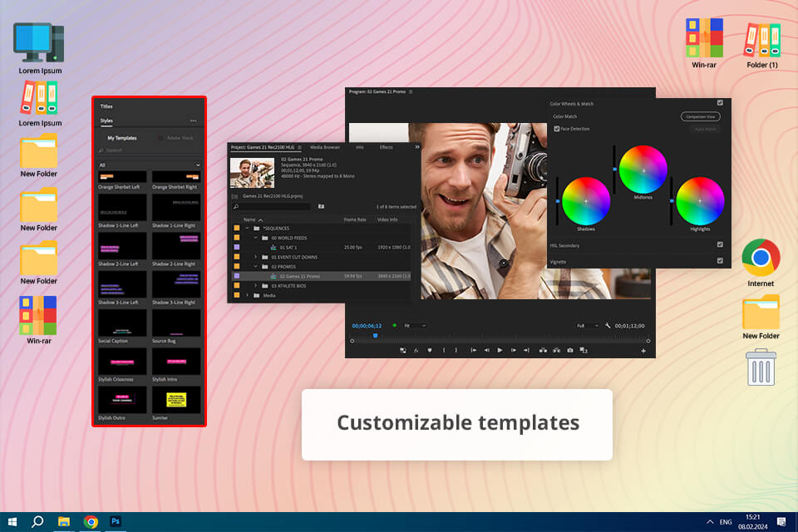
Task: Click the transparency grid icon in transport bar
Action: pos(402,350)
